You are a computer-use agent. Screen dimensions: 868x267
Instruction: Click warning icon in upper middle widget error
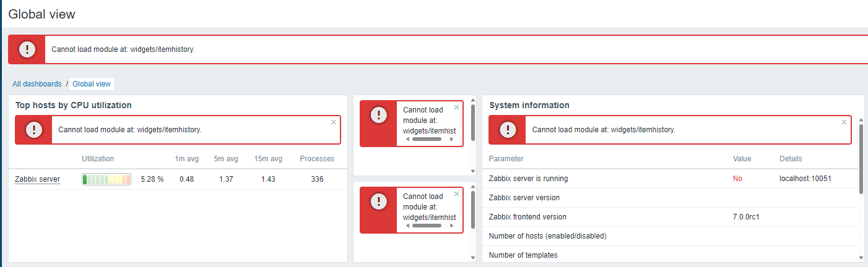point(378,115)
